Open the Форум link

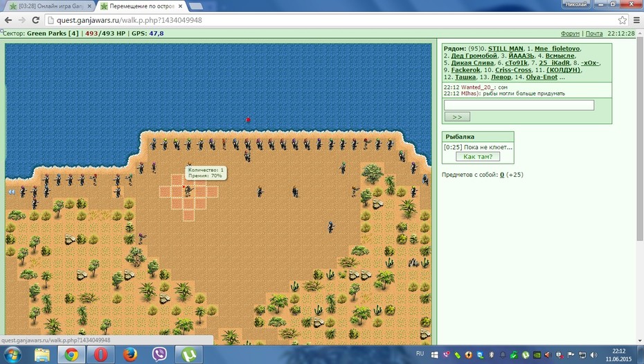(570, 33)
